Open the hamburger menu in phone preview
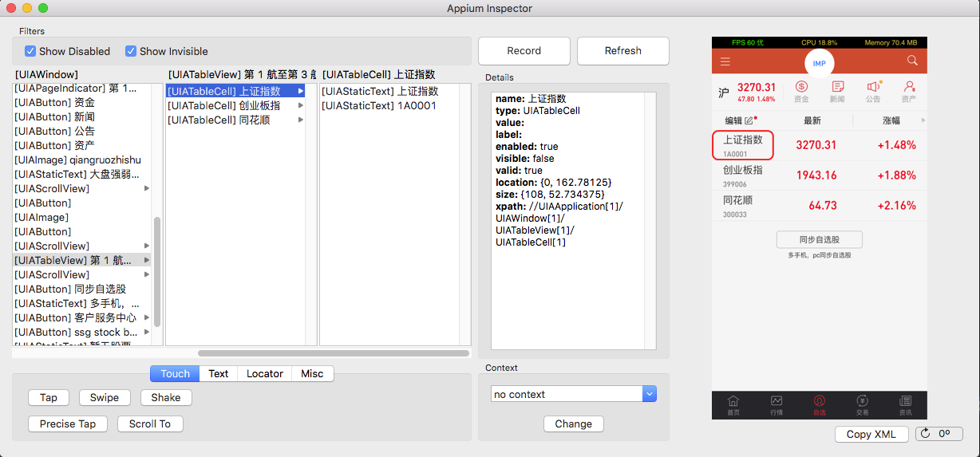This screenshot has height=457, width=980. pyautogui.click(x=725, y=61)
